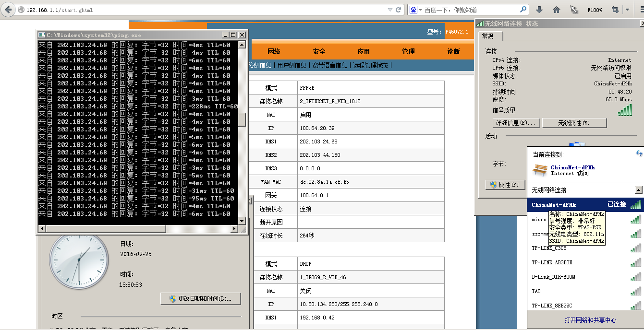Click ping window scroll right arrow
The width and height of the screenshot is (644, 330).
tap(235, 229)
